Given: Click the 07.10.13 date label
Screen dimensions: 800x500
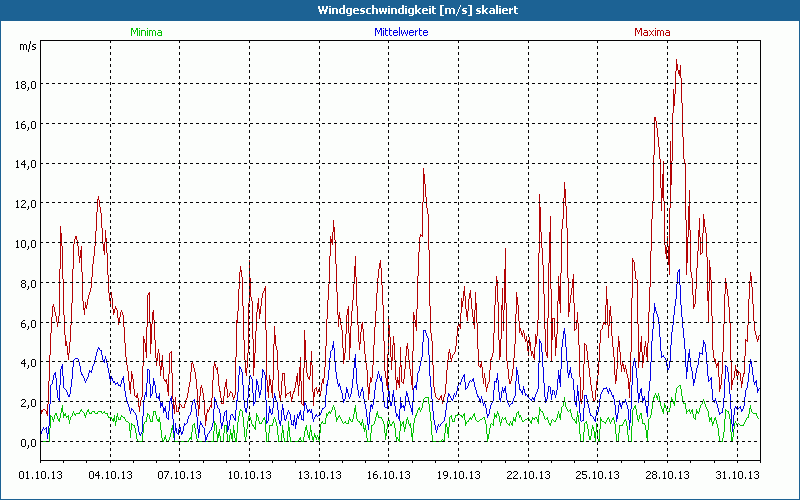Looking at the screenshot, I should coord(180,475).
